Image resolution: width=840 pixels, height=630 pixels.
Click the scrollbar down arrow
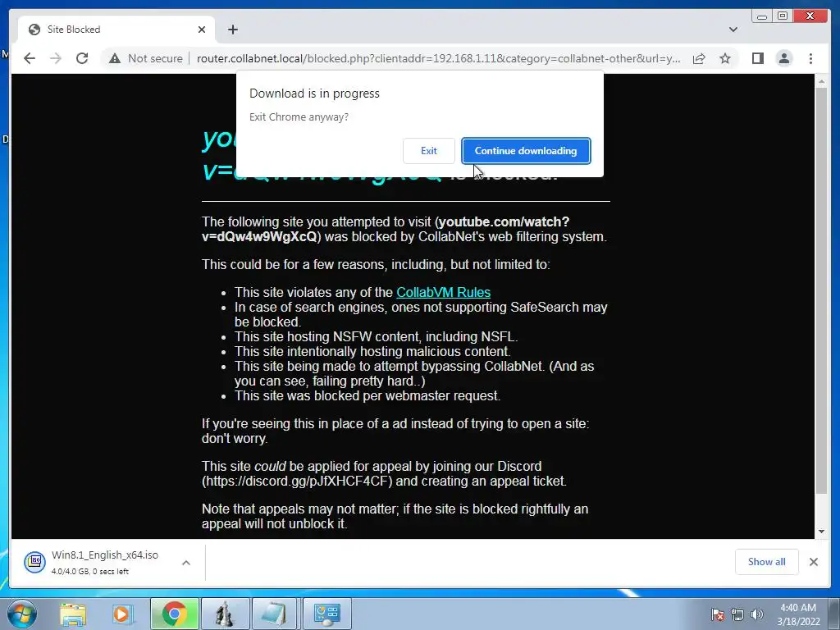tap(821, 532)
